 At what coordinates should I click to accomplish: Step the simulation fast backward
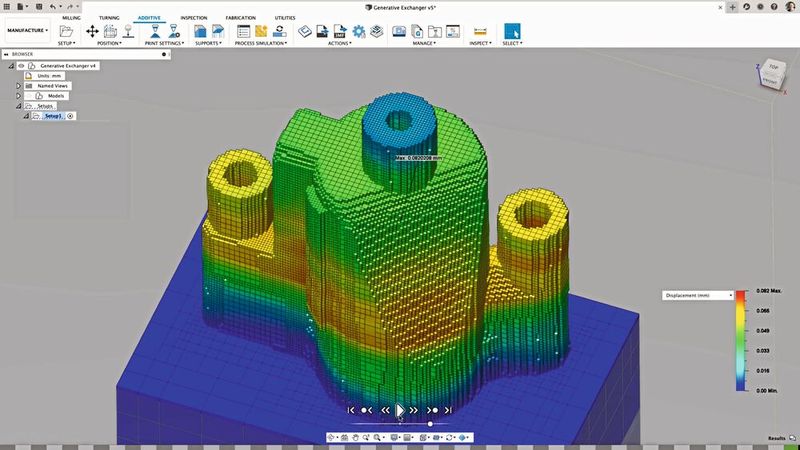(385, 410)
